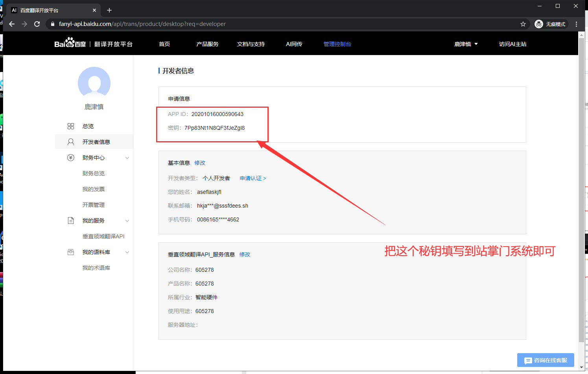Open 产品服务 navigation item
588x374 pixels.
click(x=207, y=44)
